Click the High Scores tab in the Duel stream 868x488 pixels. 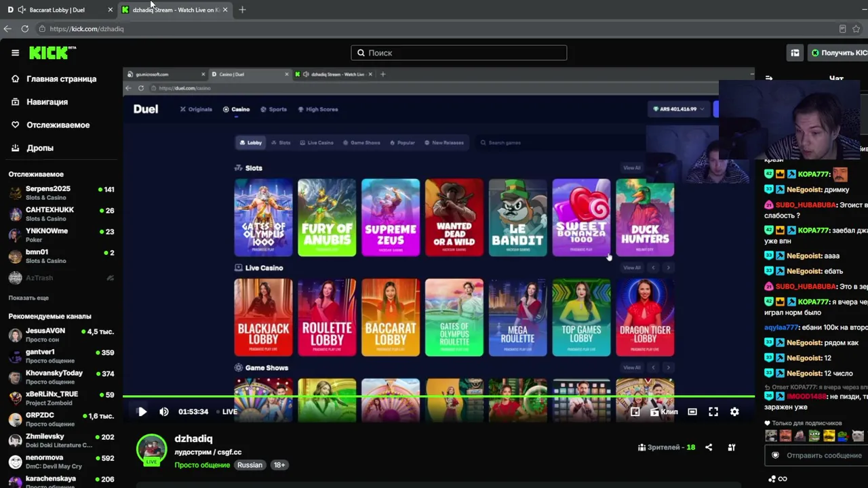[317, 109]
